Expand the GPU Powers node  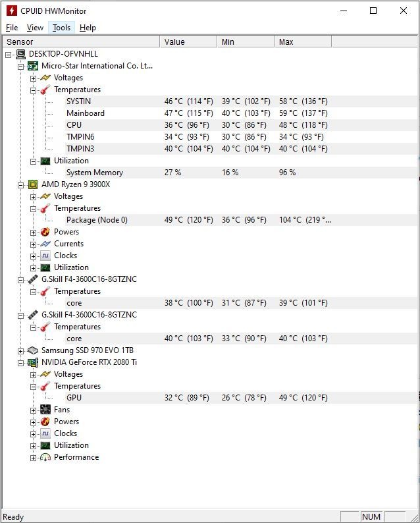(x=33, y=423)
